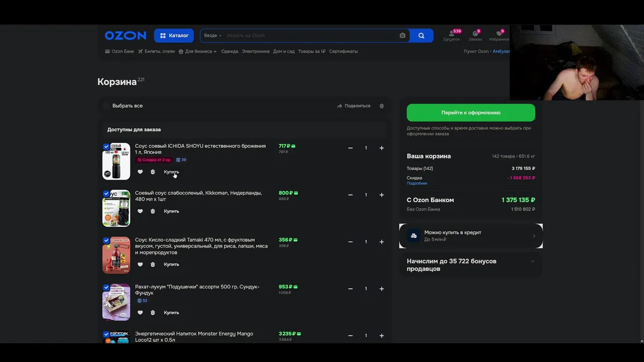Open the Электроника category

click(x=256, y=51)
